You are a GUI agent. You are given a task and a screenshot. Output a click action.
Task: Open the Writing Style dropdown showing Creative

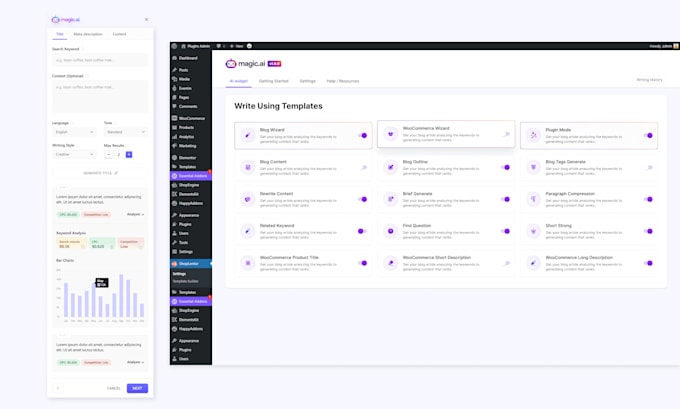(74, 154)
